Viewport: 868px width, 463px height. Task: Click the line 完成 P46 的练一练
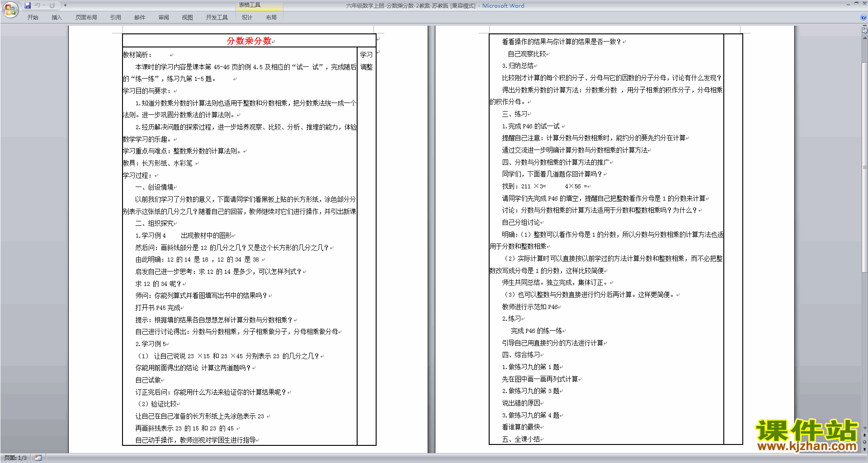tap(537, 331)
